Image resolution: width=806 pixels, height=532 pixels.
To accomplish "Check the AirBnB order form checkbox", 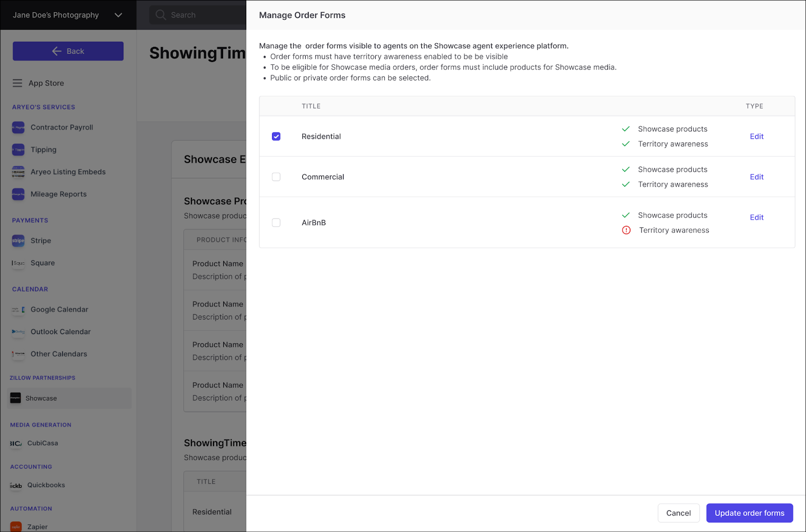I will click(x=276, y=222).
